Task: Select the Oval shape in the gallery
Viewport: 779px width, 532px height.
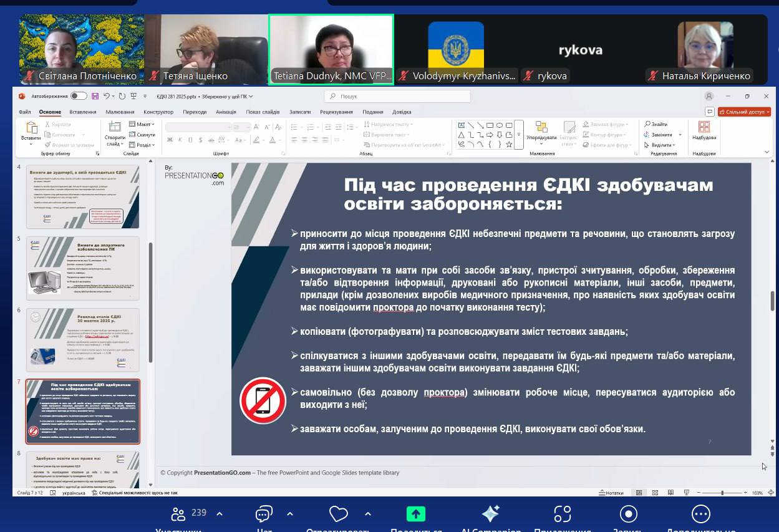Action: tap(500, 125)
